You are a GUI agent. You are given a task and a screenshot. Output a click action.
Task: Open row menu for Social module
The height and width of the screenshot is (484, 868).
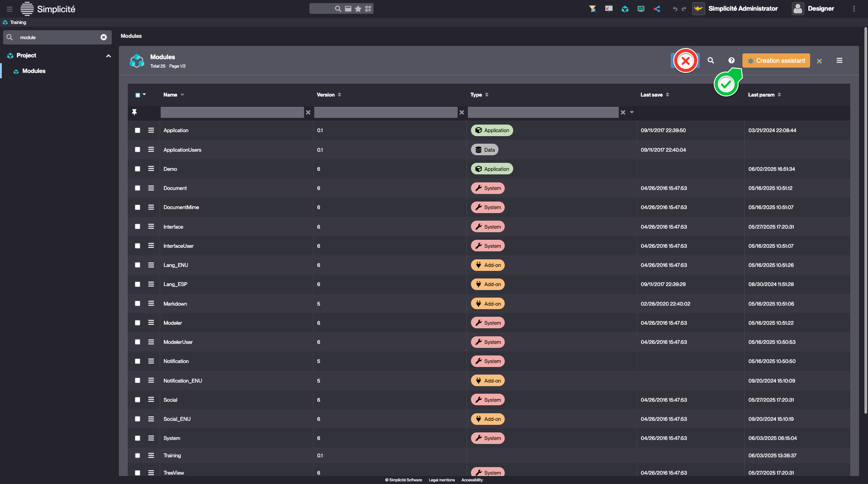click(151, 399)
